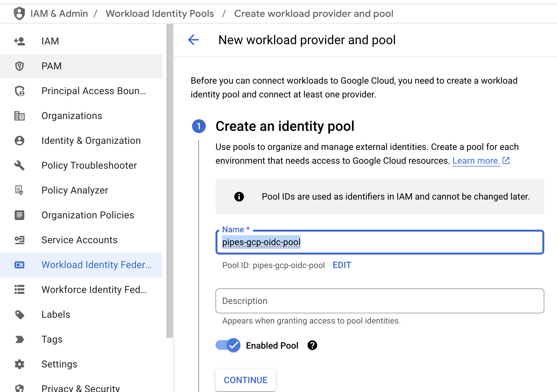Screen dimensions: 557x392
Task: Click EDIT next to Pool ID
Action: point(342,265)
